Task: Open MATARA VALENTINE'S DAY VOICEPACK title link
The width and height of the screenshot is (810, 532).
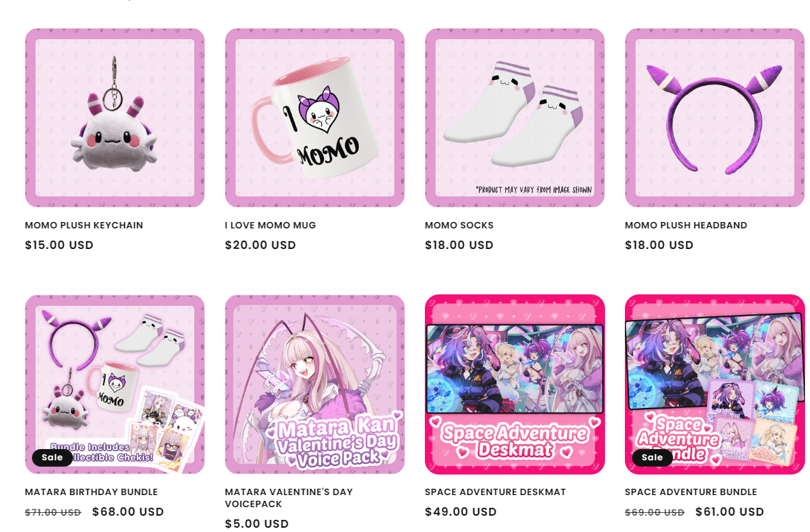Action: click(289, 498)
